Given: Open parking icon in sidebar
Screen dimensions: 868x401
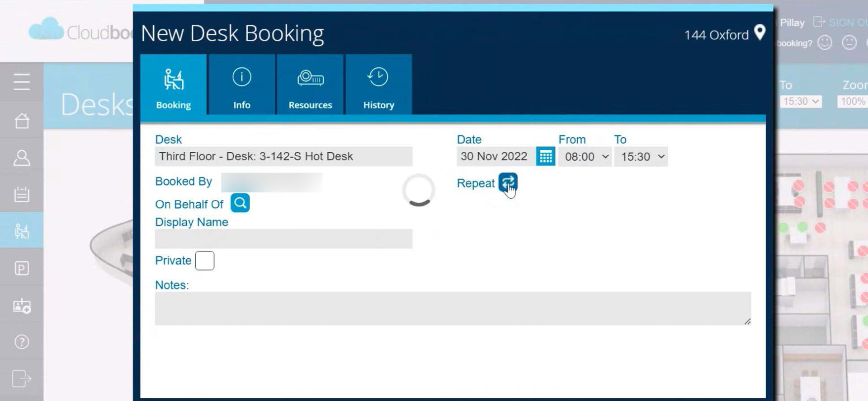Looking at the screenshot, I should (22, 269).
